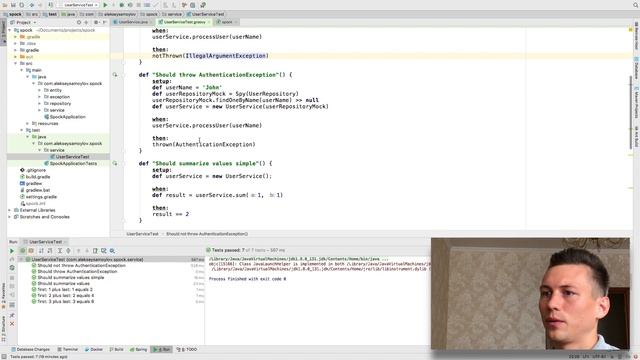Click the Stop square icon in Run sidebar
Image resolution: width=640 pixels, height=360 pixels.
tap(12, 278)
